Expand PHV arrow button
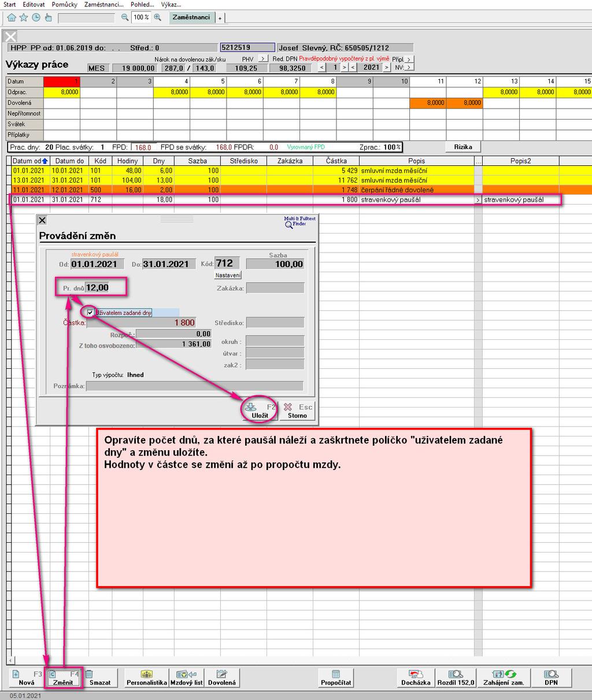The width and height of the screenshot is (592, 700). (263, 59)
